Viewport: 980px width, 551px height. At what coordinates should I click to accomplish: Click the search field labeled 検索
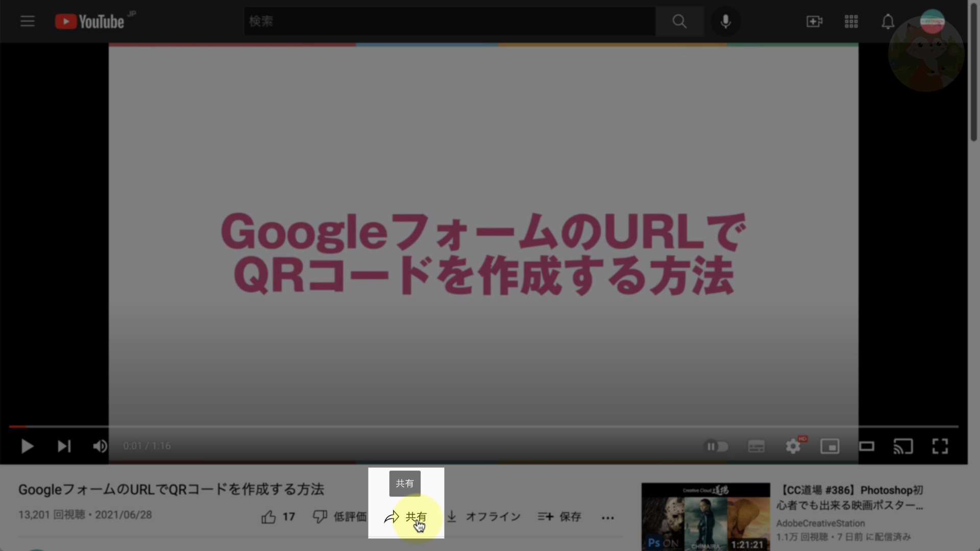point(450,21)
